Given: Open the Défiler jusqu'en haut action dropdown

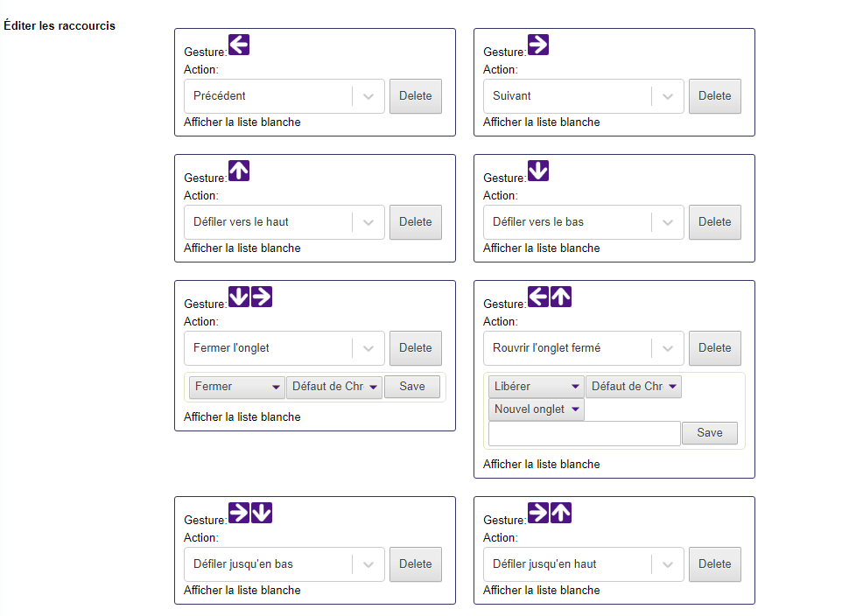Looking at the screenshot, I should (x=584, y=564).
